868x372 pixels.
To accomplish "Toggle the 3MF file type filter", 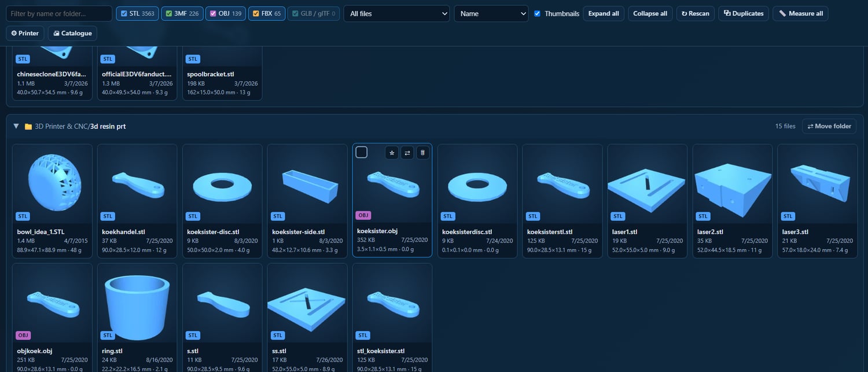I will click(182, 13).
